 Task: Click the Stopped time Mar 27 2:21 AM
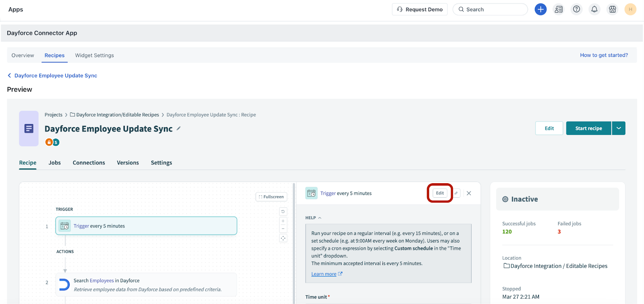(x=521, y=297)
